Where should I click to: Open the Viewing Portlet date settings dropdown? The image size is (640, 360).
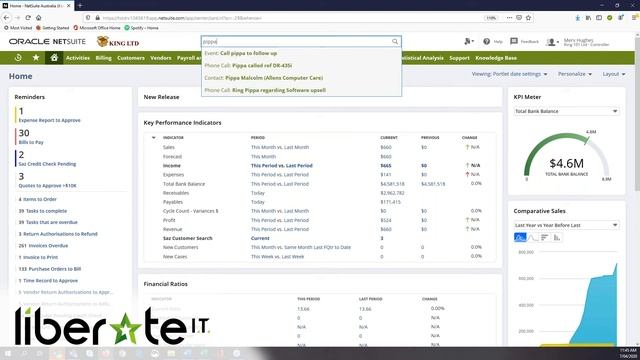(509, 74)
